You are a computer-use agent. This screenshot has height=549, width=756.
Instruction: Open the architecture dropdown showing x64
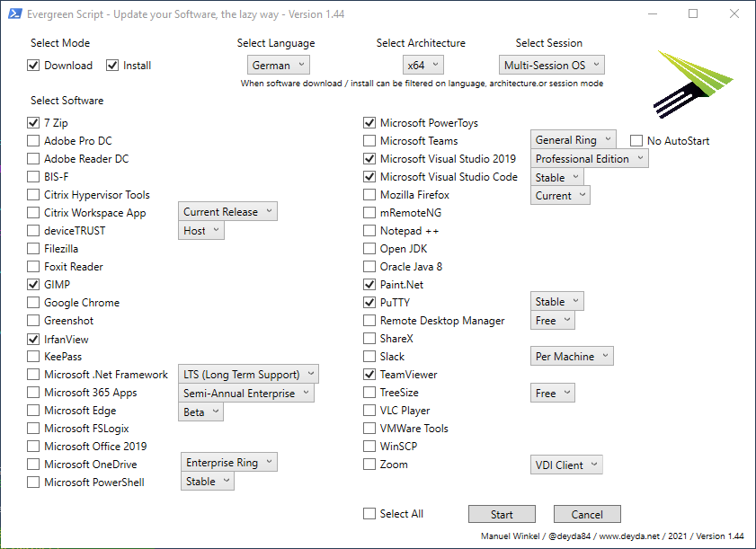click(422, 65)
